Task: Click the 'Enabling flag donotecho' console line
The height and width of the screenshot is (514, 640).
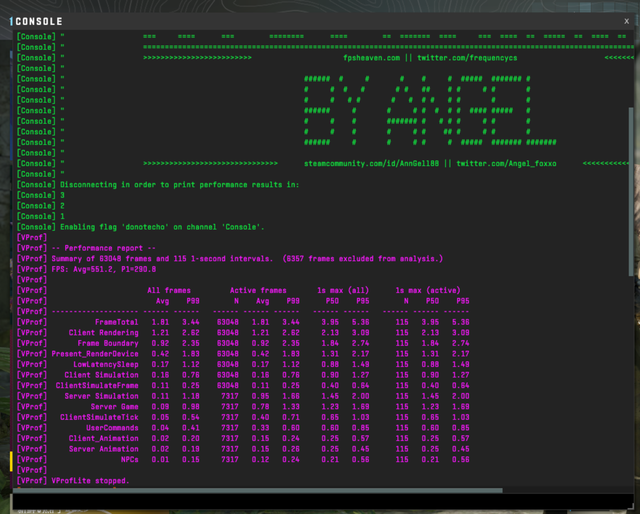Action: 162,227
